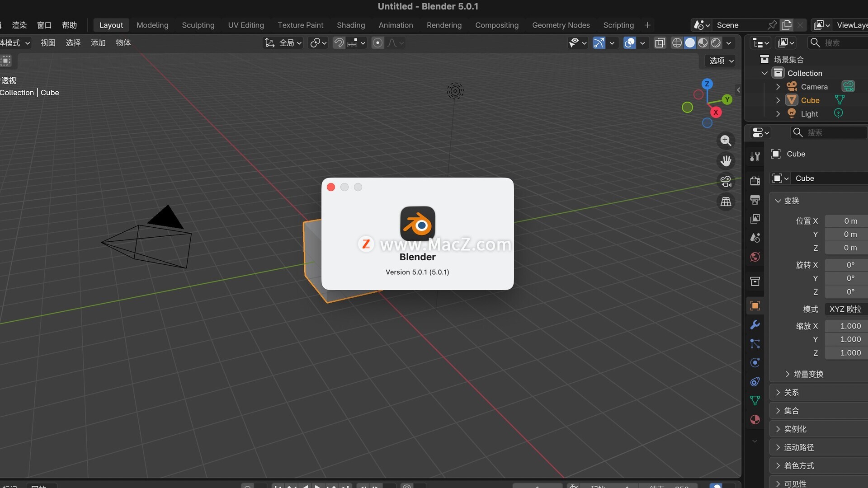This screenshot has height=488, width=868.
Task: Open the Modifiers wrench properties tab
Action: (x=755, y=325)
